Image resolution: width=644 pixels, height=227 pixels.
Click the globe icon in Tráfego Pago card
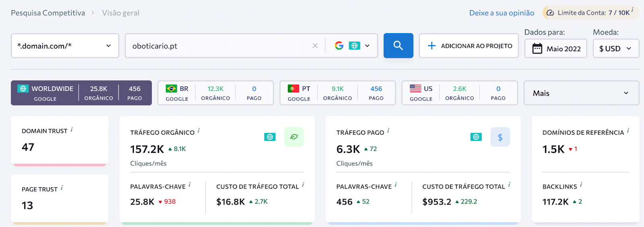pyautogui.click(x=476, y=137)
